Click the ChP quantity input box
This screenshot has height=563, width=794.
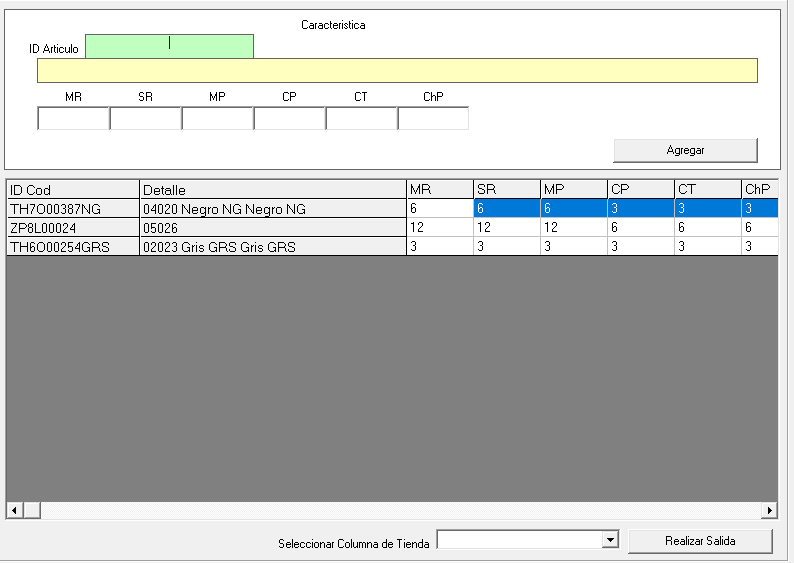click(x=433, y=119)
